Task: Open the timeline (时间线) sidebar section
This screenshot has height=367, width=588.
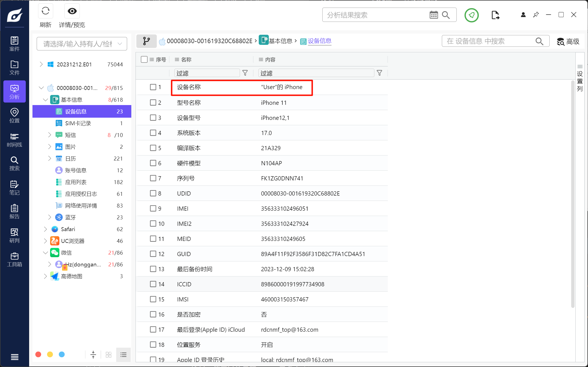Action: pyautogui.click(x=15, y=140)
